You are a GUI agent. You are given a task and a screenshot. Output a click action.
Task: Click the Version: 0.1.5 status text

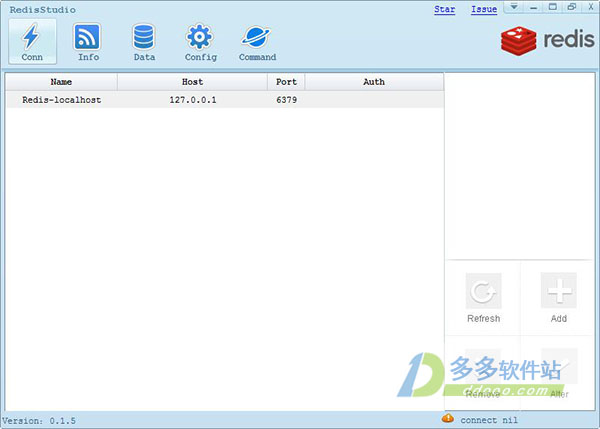click(x=39, y=421)
